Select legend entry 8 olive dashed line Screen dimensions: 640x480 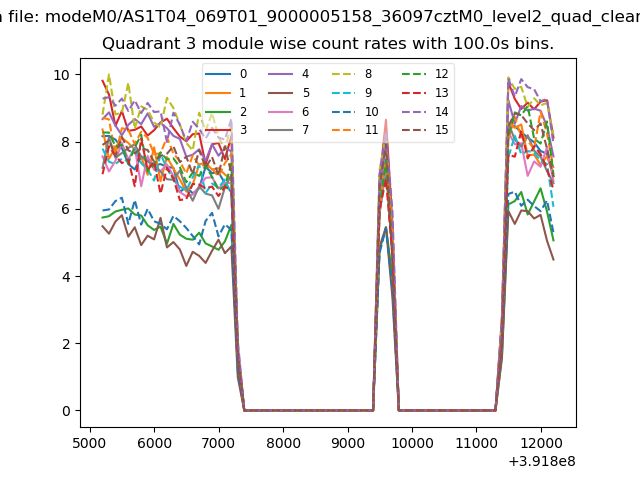(354, 75)
